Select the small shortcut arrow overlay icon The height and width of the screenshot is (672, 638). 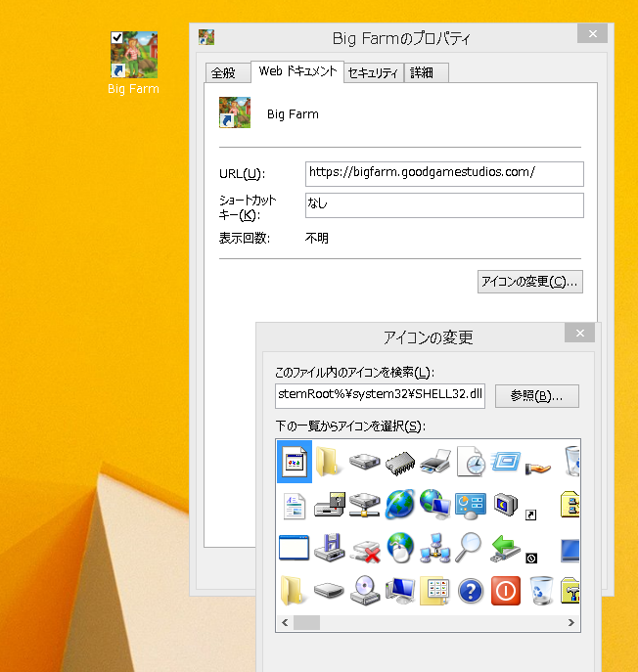(530, 515)
